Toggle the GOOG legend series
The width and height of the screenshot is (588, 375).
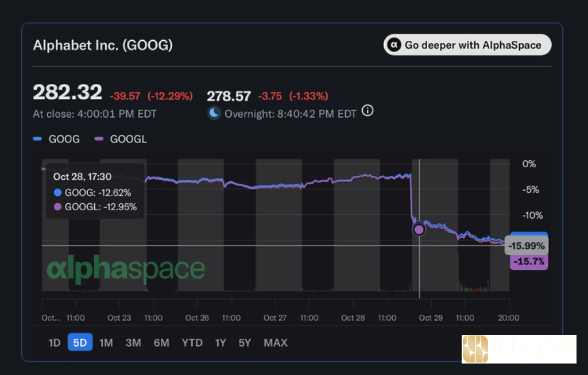point(57,139)
